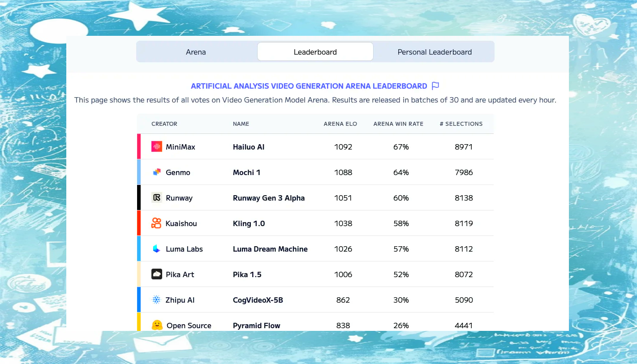Viewport: 637px width, 364px height.
Task: Click the Luma Labs logo icon
Action: pyautogui.click(x=156, y=248)
